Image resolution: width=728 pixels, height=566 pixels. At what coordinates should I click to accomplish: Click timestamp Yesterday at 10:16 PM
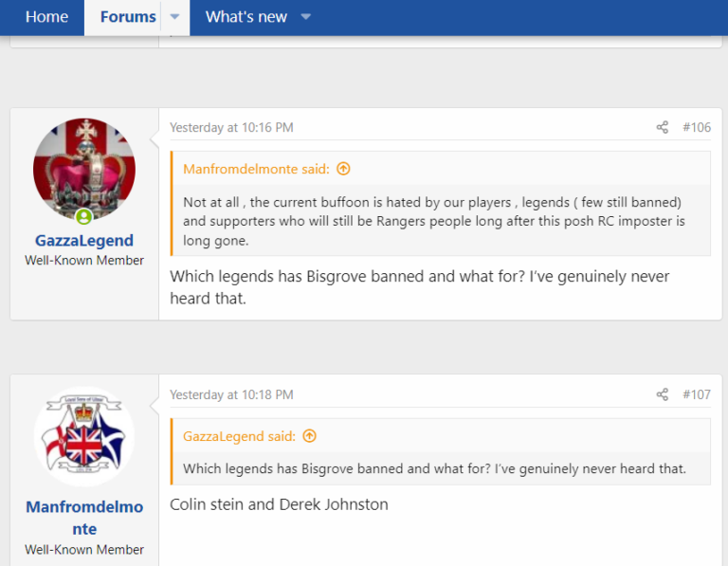tap(231, 128)
